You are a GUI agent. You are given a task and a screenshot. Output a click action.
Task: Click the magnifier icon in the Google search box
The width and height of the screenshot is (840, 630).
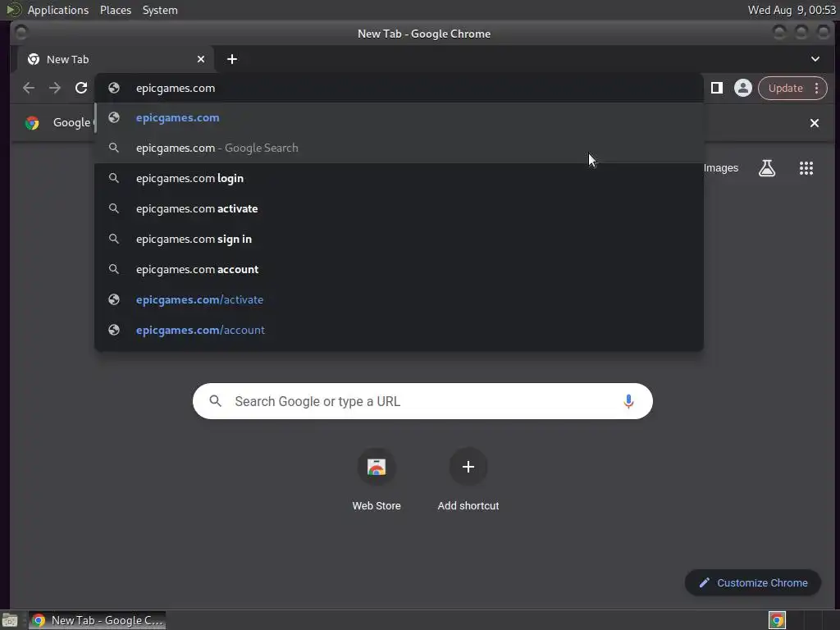[x=216, y=400]
